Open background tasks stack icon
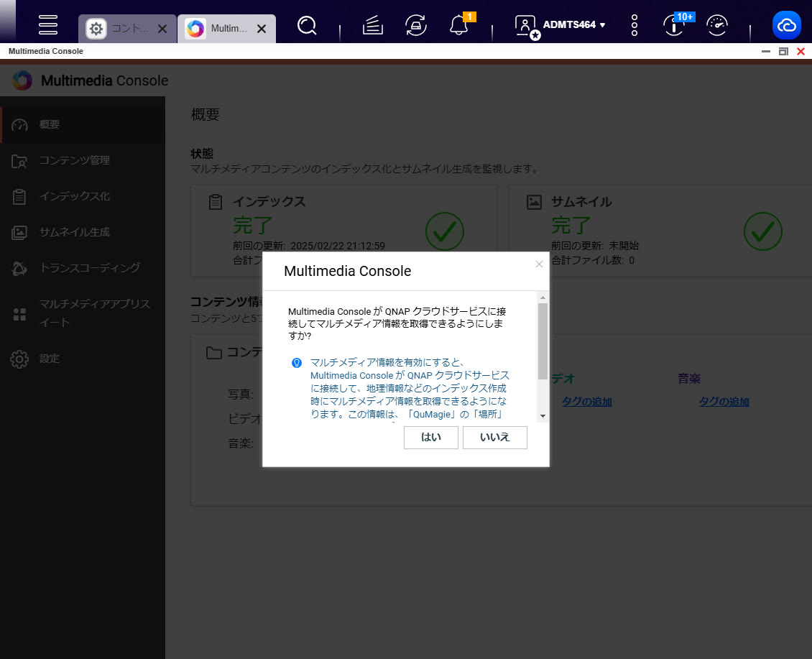The width and height of the screenshot is (812, 659). (x=372, y=25)
